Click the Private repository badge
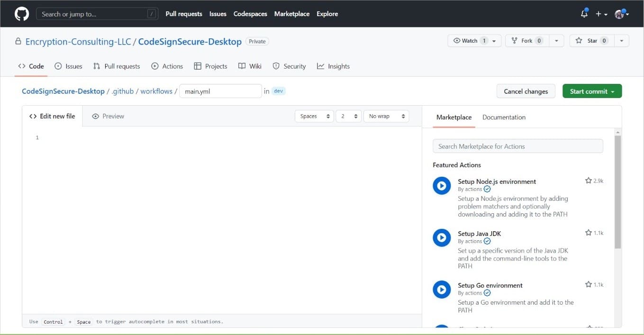This screenshot has width=644, height=335. (257, 41)
